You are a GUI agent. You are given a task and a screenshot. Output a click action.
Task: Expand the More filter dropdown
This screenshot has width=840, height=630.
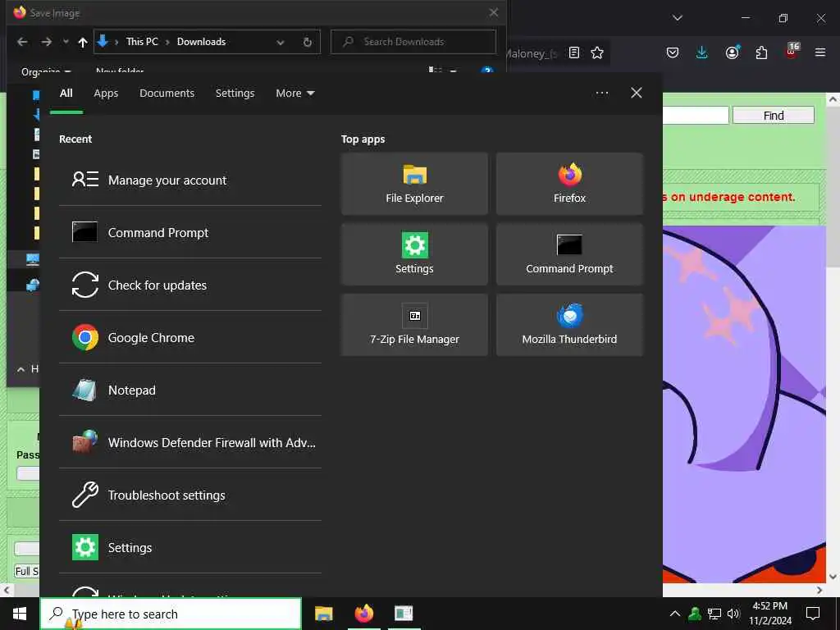[x=295, y=94]
